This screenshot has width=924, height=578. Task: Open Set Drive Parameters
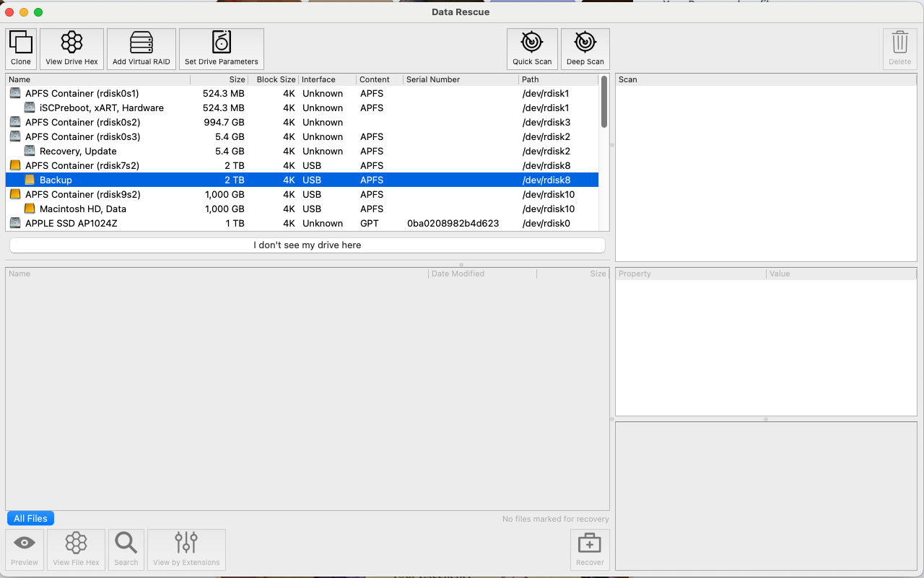point(221,48)
